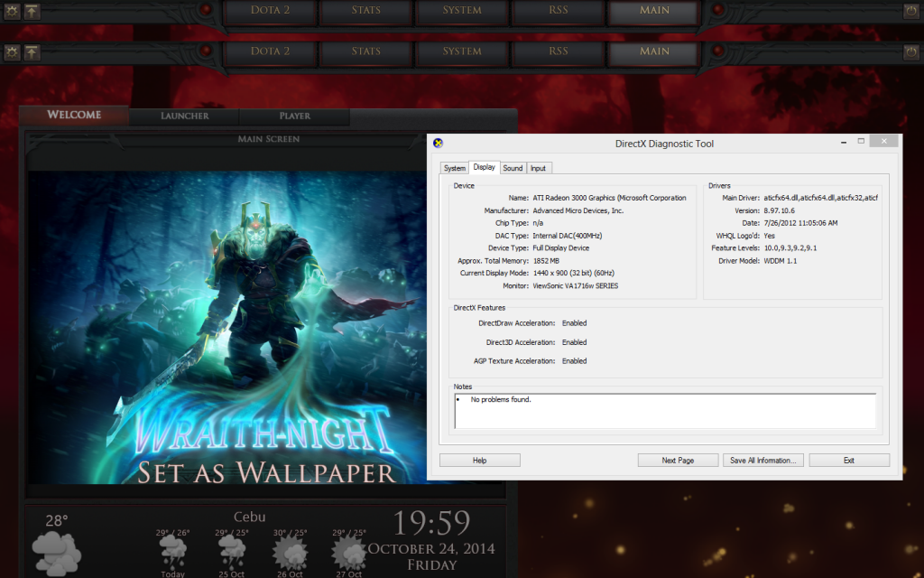
Task: Open the Launcher tab in the Welcome panel
Action: 184,117
